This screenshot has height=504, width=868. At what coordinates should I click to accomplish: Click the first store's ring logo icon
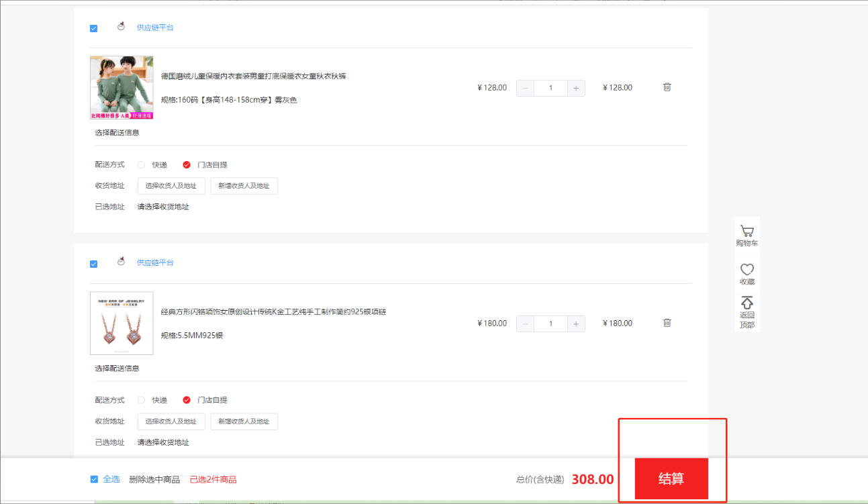(122, 27)
